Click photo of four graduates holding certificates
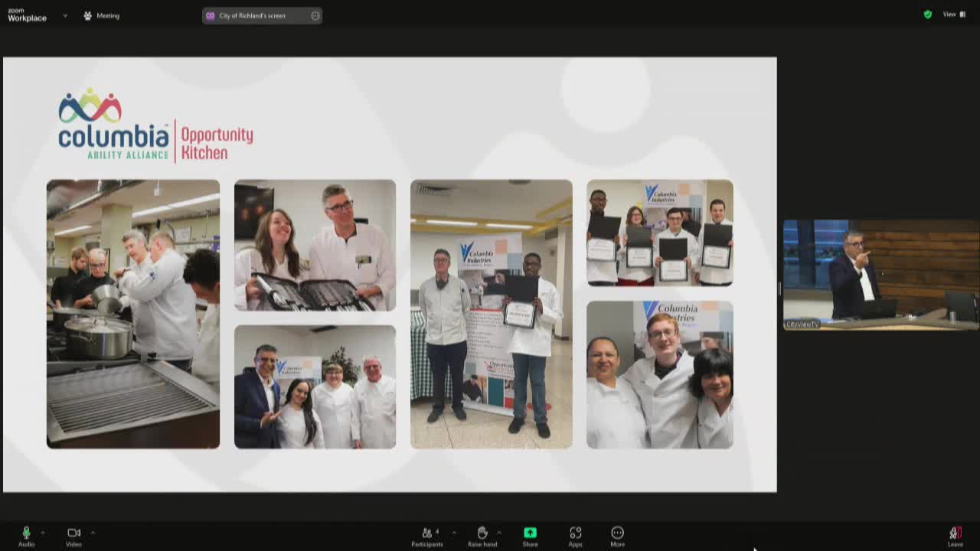This screenshot has width=980, height=551. coord(660,233)
